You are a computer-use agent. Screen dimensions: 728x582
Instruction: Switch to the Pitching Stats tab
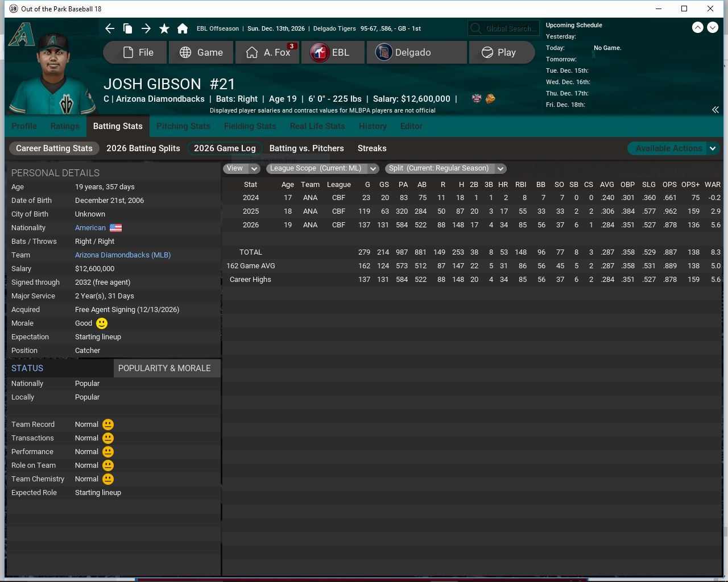click(183, 126)
